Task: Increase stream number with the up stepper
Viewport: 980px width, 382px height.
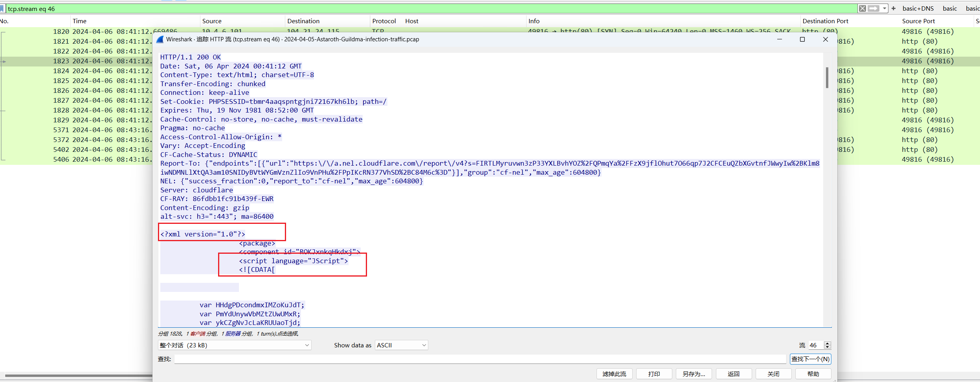Action: pyautogui.click(x=828, y=343)
